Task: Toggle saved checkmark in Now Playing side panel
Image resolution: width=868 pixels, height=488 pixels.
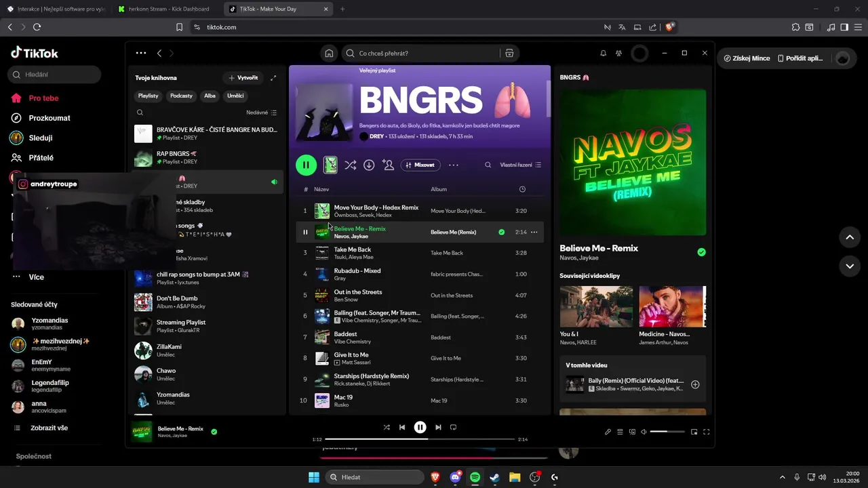Action: [x=701, y=252]
